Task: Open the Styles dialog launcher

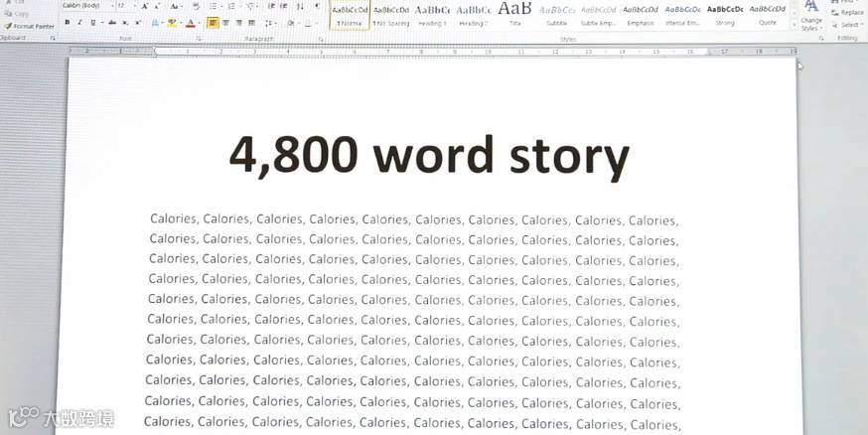Action: point(821,39)
